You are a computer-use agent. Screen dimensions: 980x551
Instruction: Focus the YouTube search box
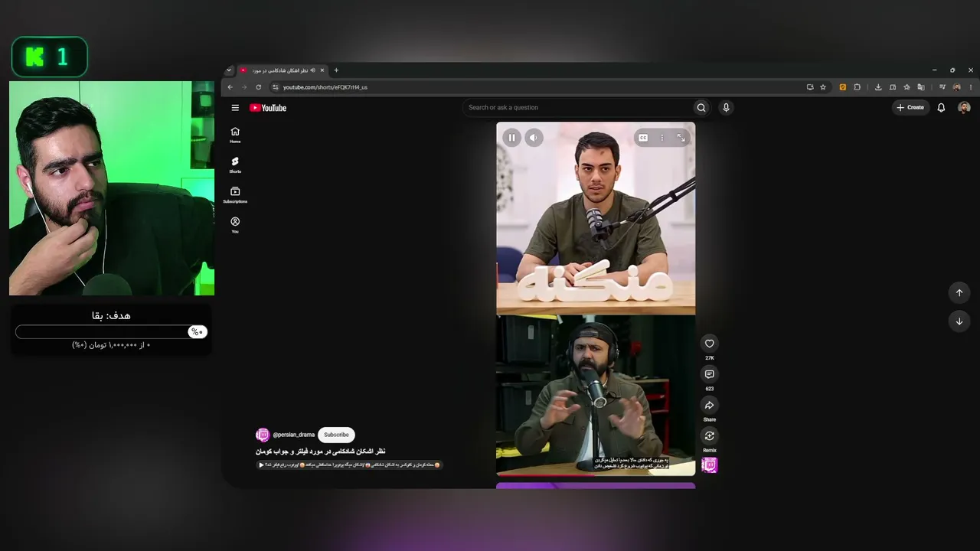pos(578,108)
